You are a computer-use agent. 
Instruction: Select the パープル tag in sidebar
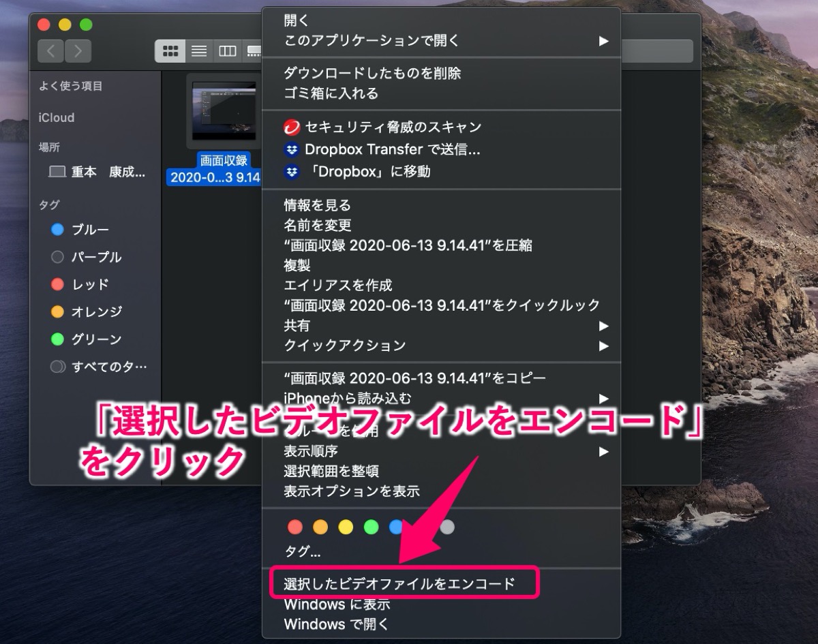tap(87, 257)
